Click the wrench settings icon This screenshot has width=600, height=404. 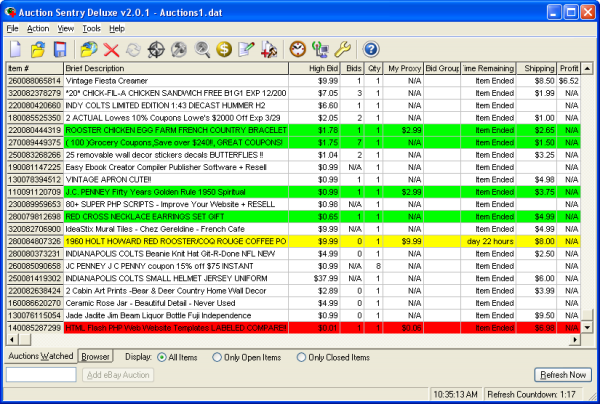341,48
